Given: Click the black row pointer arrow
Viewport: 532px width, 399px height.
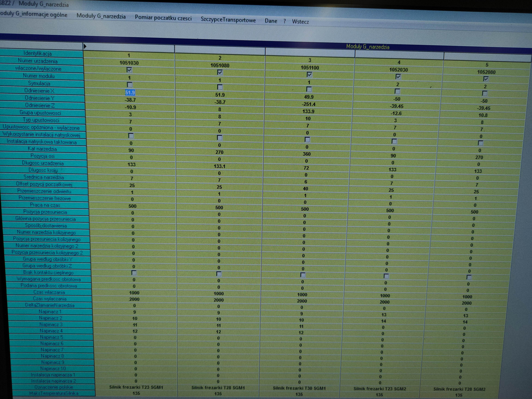Looking at the screenshot, I should [85, 46].
